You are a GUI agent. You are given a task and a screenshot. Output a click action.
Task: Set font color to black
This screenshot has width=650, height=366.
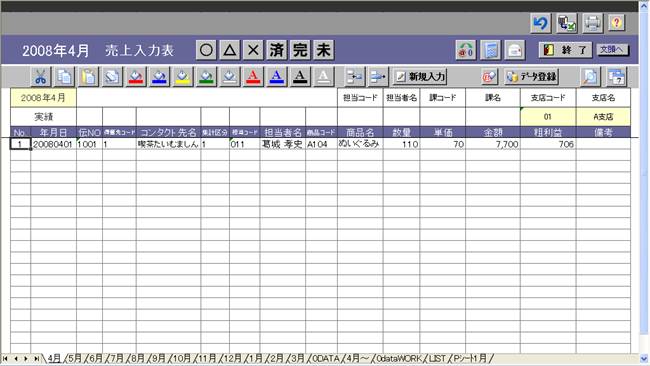coord(300,77)
